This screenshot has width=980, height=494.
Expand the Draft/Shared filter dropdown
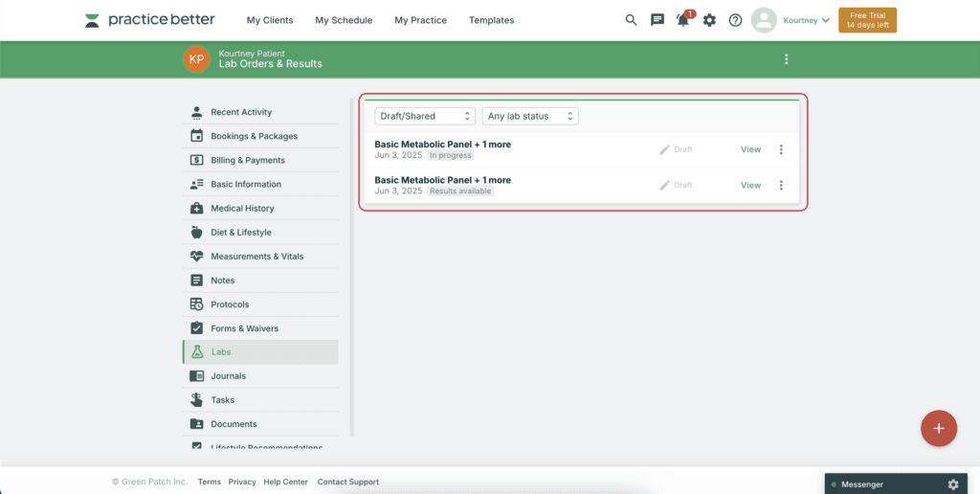click(x=425, y=116)
